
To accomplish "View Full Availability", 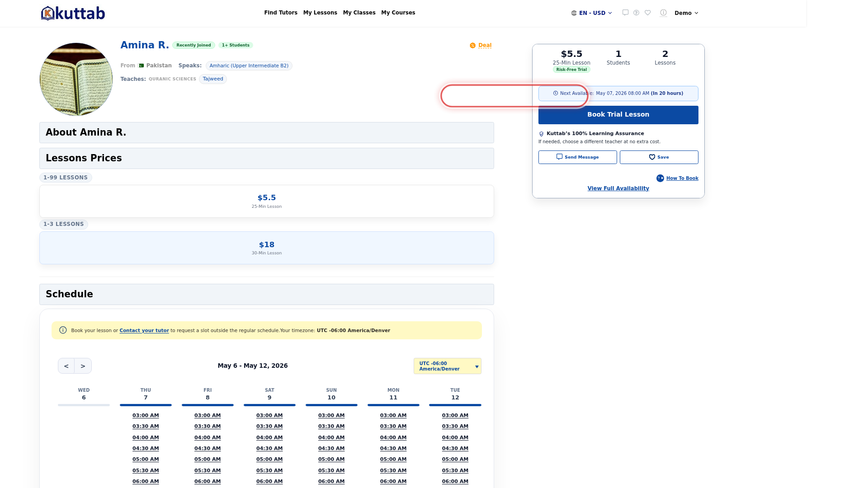I will tap(618, 188).
